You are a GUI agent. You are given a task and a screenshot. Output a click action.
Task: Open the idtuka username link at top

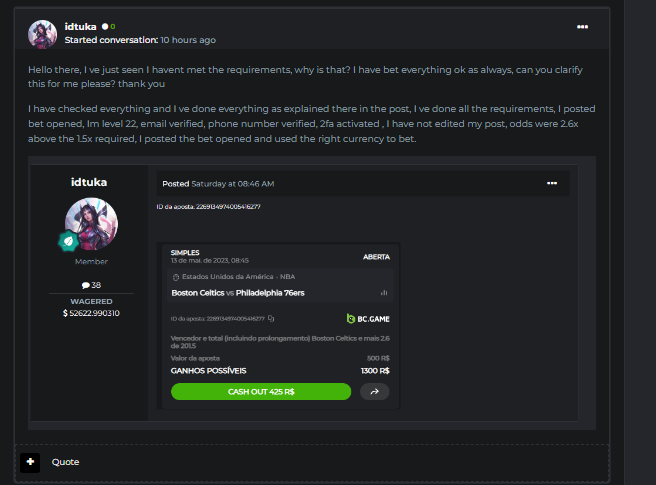(x=80, y=26)
